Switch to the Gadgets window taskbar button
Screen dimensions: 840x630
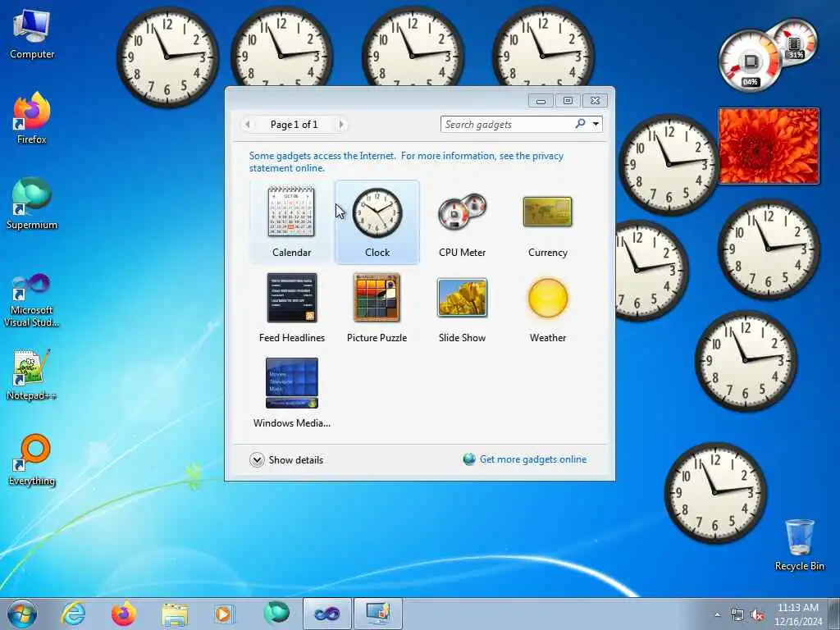pyautogui.click(x=377, y=614)
